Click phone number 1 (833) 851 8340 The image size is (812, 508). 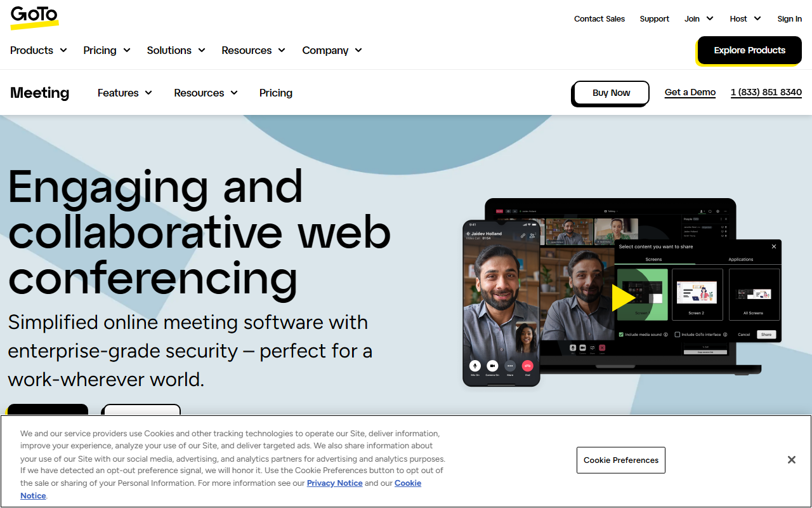point(766,92)
